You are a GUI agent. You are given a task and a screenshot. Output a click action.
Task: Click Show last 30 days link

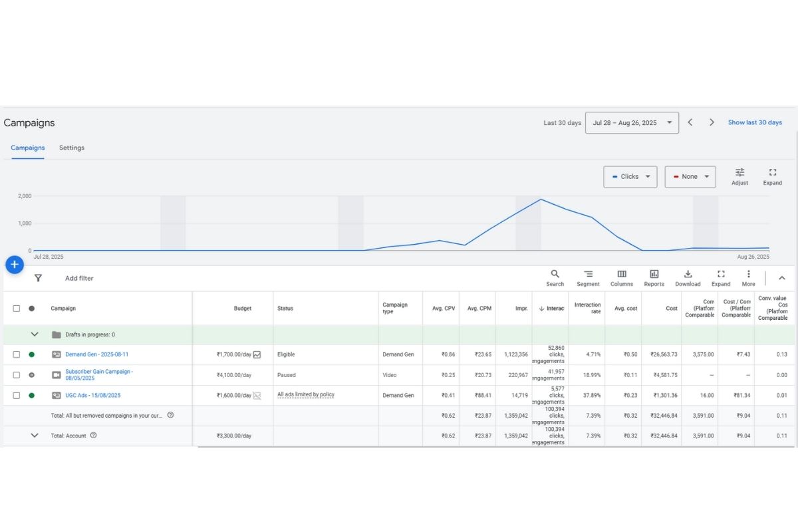(x=755, y=122)
